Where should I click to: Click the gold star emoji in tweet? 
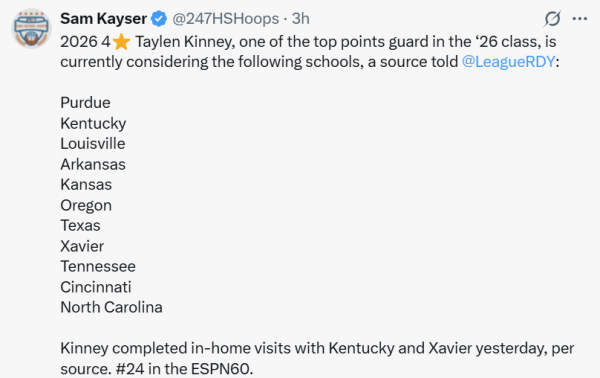click(x=121, y=42)
